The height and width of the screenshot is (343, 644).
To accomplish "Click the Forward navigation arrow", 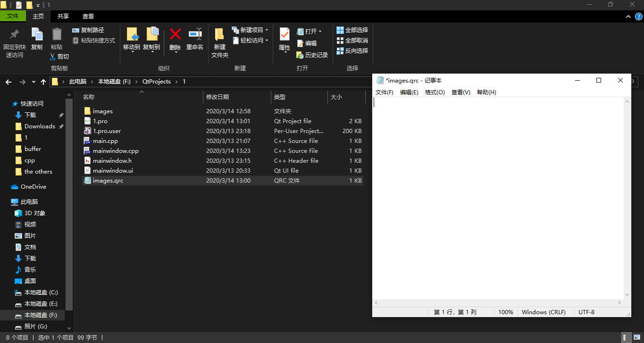I will point(22,82).
